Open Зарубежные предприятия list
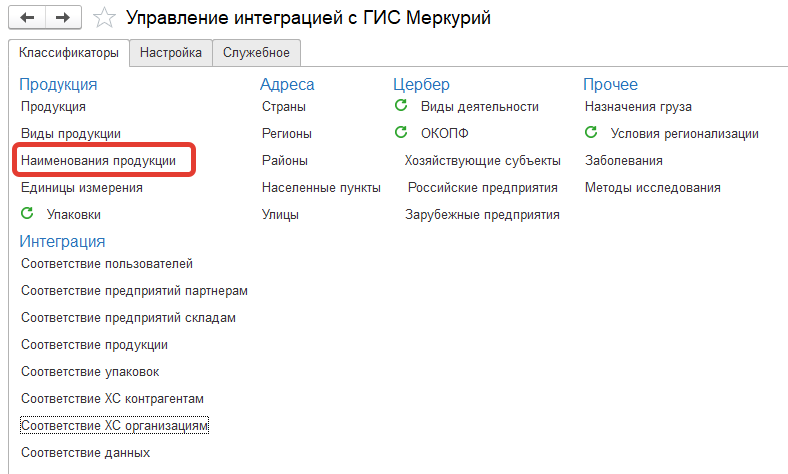788x474 pixels. pyautogui.click(x=482, y=215)
